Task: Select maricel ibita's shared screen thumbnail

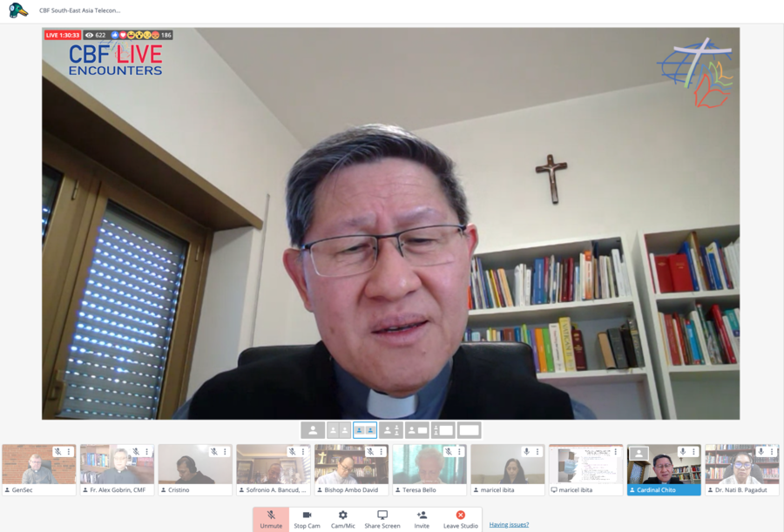Action: point(585,465)
